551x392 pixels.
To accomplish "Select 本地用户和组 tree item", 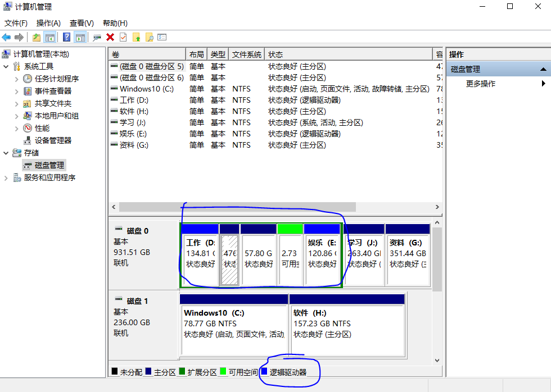I will 57,116.
